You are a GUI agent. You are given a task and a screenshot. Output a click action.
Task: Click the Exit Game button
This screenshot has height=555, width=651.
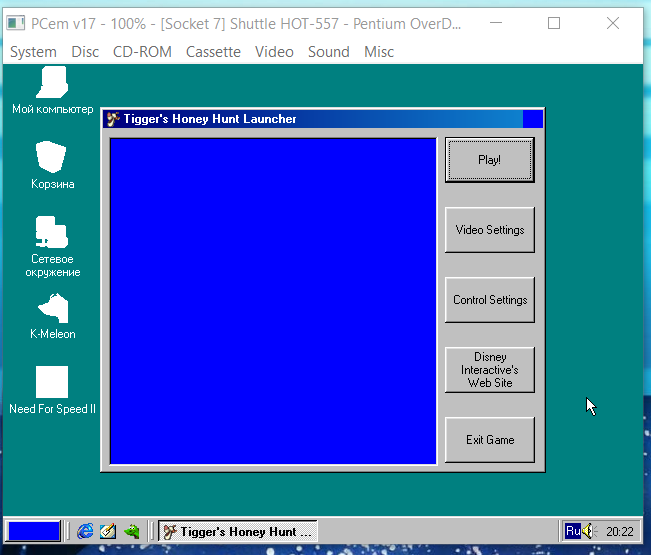(x=489, y=440)
